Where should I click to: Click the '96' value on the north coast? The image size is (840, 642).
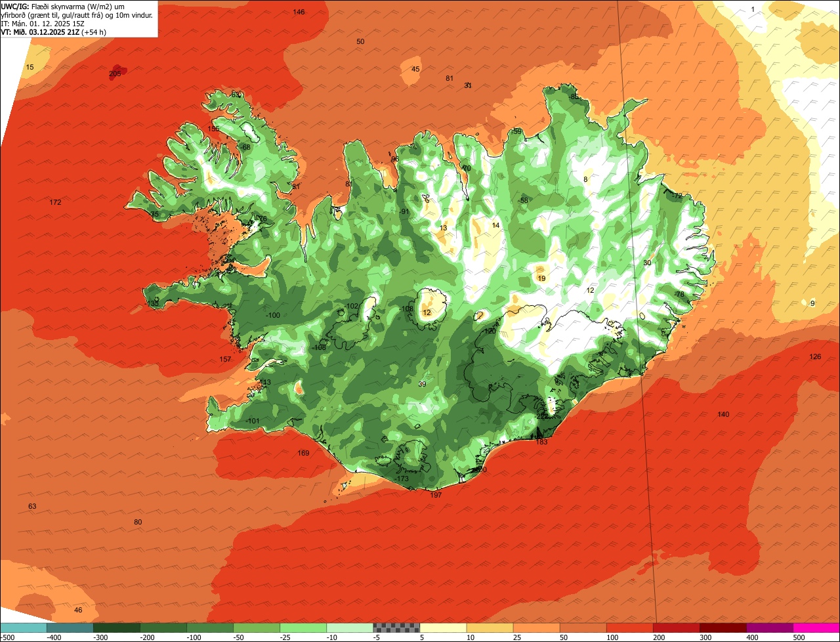coord(394,159)
